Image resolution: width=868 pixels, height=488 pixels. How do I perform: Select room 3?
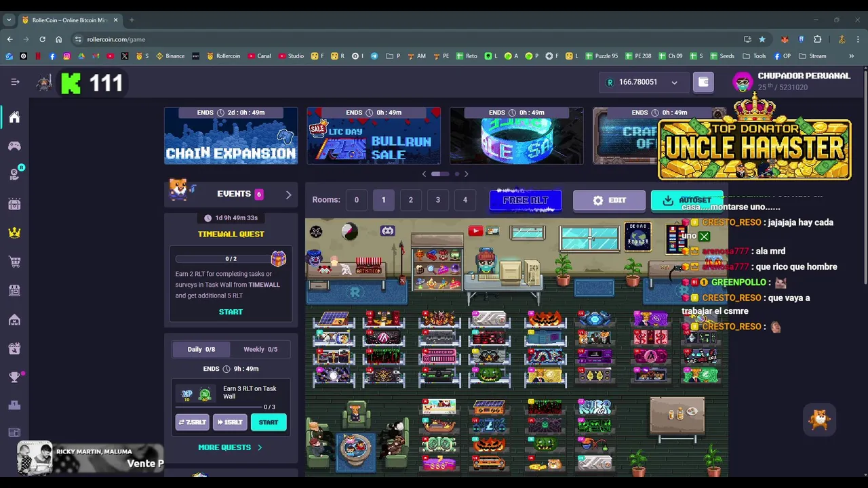point(437,200)
